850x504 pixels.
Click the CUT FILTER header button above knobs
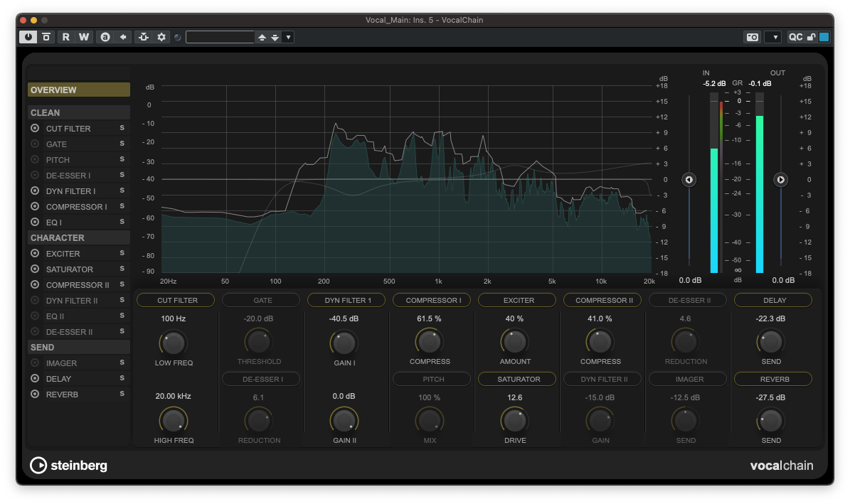point(176,300)
